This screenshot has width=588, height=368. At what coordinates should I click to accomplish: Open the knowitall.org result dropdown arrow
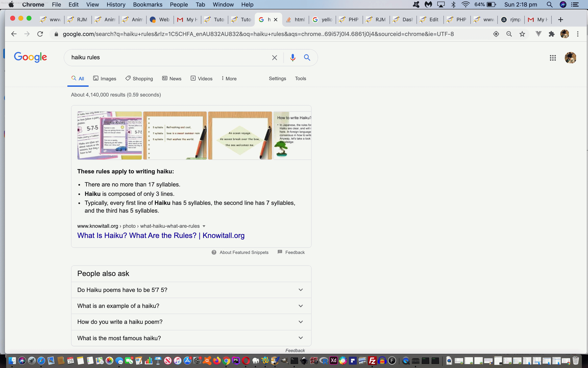pos(204,226)
